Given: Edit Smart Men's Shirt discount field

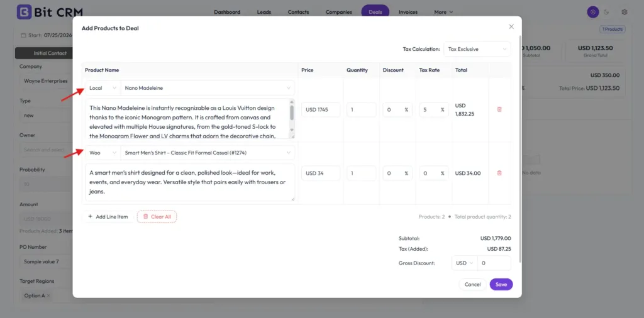Looking at the screenshot, I should [x=397, y=173].
